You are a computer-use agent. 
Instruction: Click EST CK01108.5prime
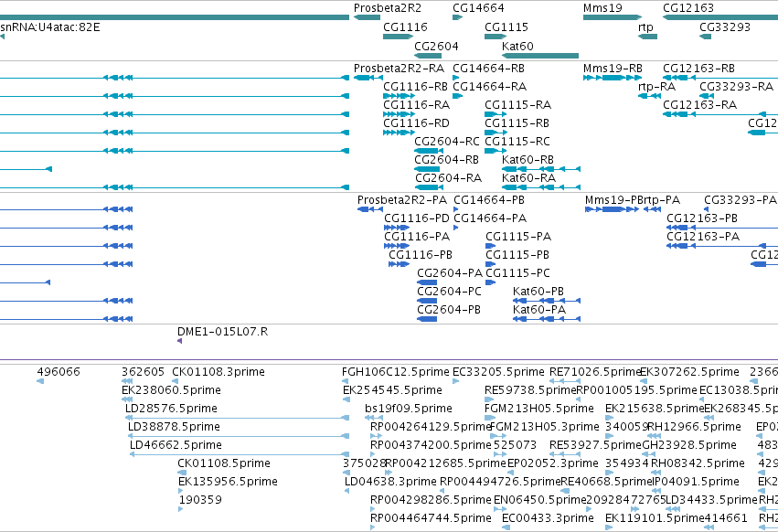coord(224,463)
